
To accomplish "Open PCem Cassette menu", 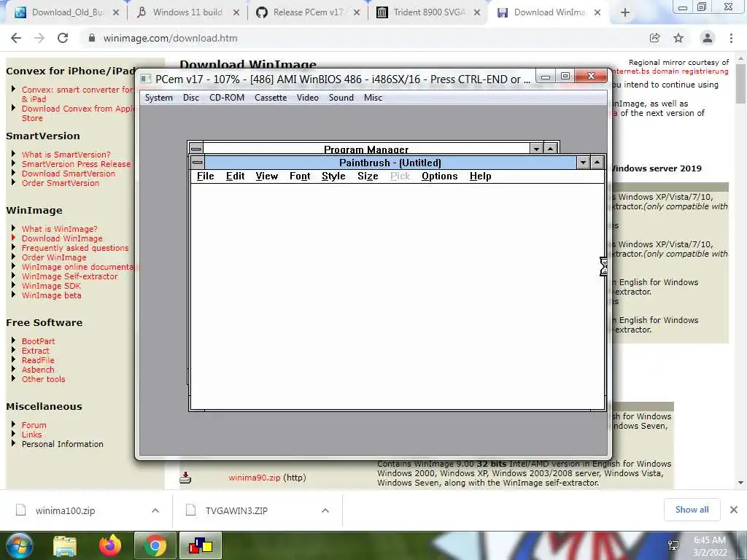I will pyautogui.click(x=271, y=98).
